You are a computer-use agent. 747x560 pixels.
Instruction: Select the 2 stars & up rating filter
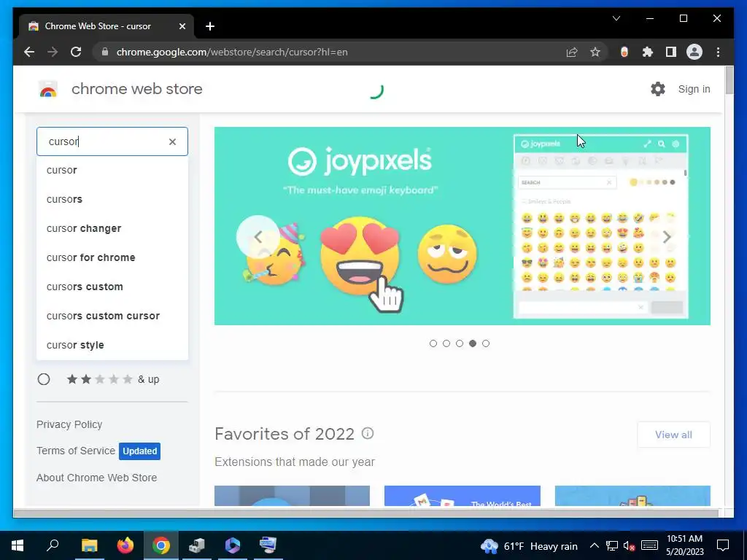coord(44,379)
